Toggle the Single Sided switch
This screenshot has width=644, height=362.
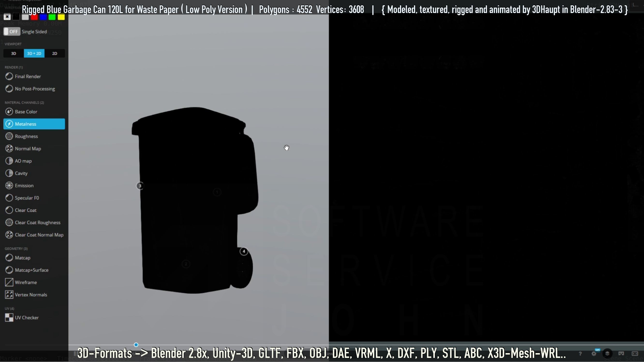[x=12, y=32]
